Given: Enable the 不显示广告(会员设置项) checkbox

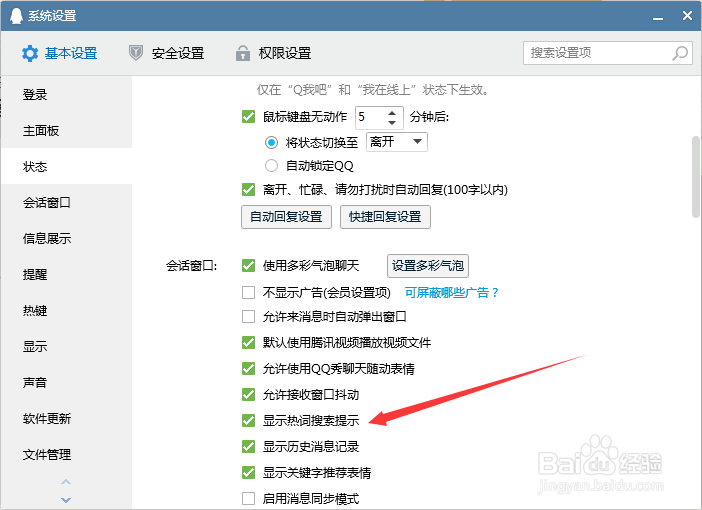Looking at the screenshot, I should 248,292.
